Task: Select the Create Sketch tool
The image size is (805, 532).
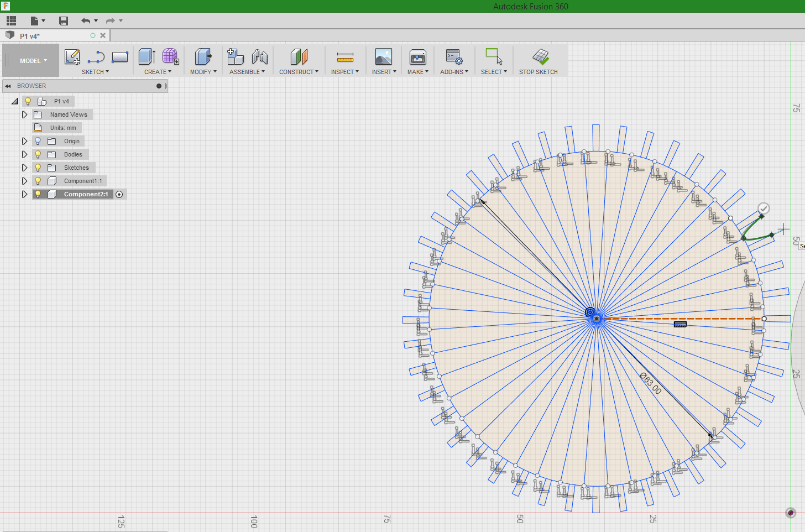Action: coord(72,56)
